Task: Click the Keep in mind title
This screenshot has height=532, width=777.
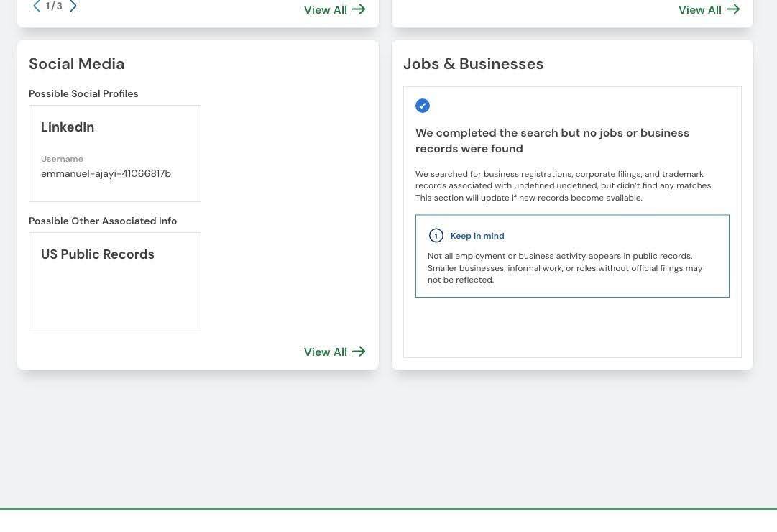Action: pyautogui.click(x=477, y=236)
